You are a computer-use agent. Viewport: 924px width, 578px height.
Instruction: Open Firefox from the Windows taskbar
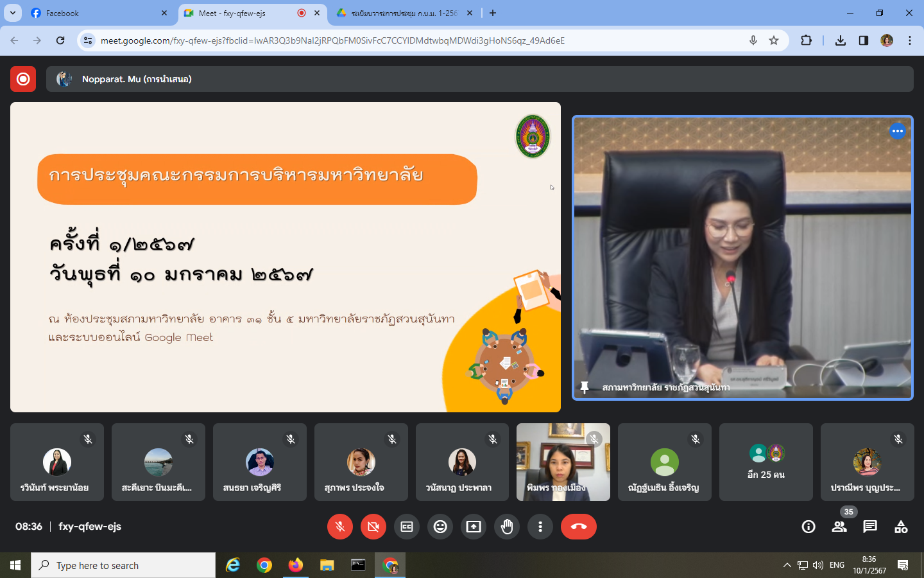295,565
